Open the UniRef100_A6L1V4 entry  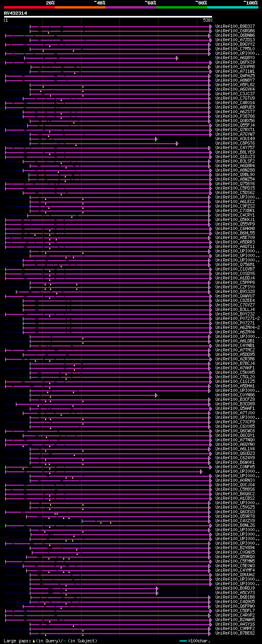[235, 449]
